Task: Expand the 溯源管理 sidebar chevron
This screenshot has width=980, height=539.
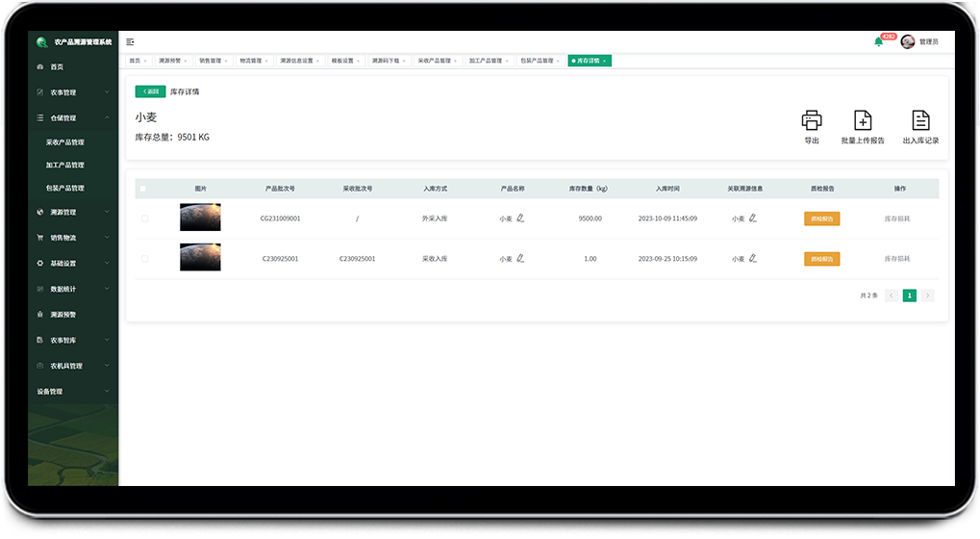Action: (107, 212)
